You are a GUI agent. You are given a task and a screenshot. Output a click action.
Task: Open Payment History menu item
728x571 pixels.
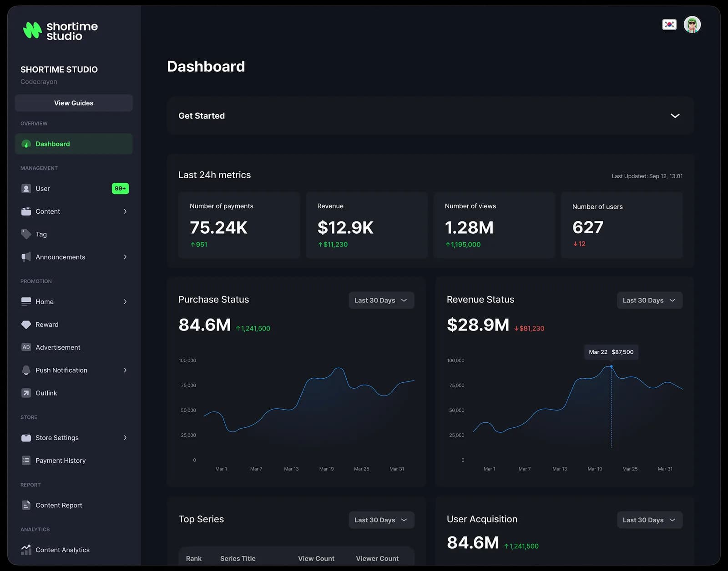click(74, 461)
